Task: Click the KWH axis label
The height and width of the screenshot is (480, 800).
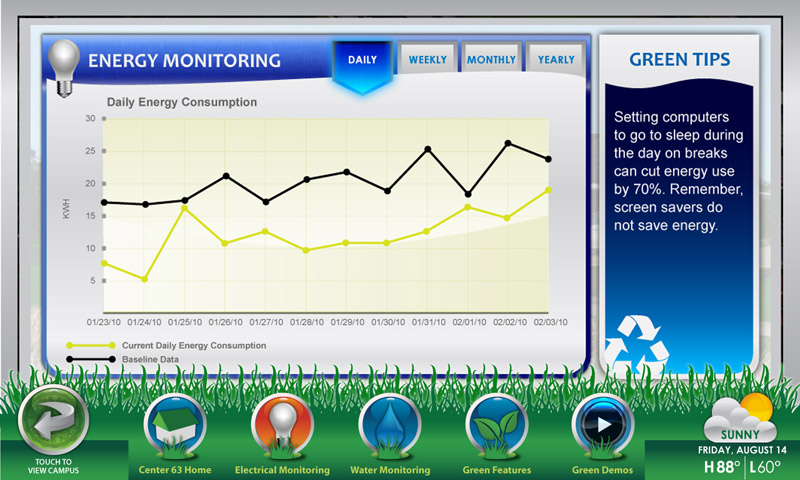Action: pos(66,209)
